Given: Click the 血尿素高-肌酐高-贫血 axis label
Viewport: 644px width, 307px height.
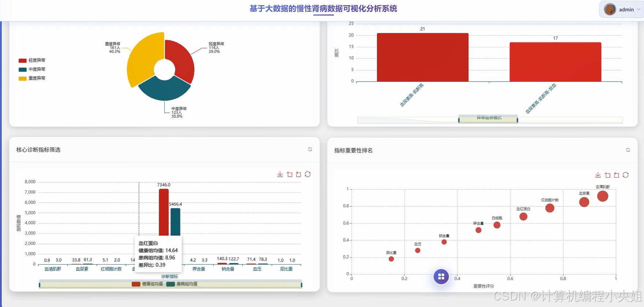Looking at the screenshot, I should [x=541, y=98].
